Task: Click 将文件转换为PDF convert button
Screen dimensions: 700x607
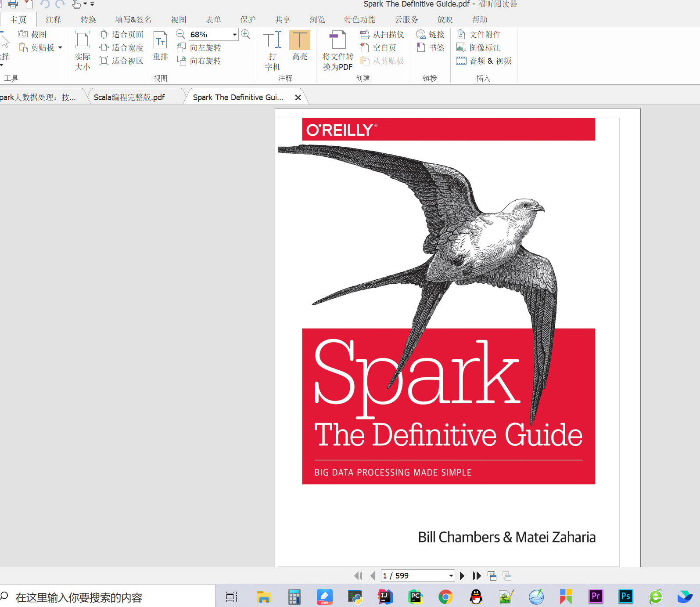Action: 337,51
